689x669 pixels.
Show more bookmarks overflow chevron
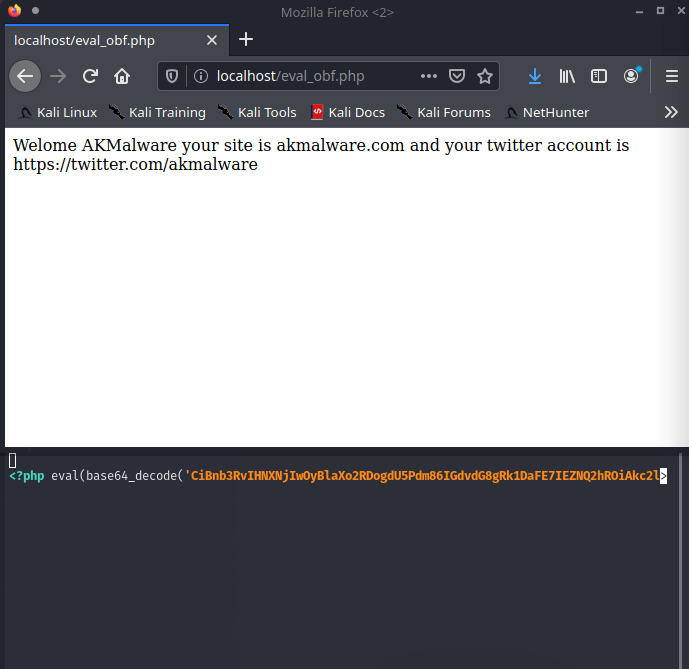[x=671, y=112]
